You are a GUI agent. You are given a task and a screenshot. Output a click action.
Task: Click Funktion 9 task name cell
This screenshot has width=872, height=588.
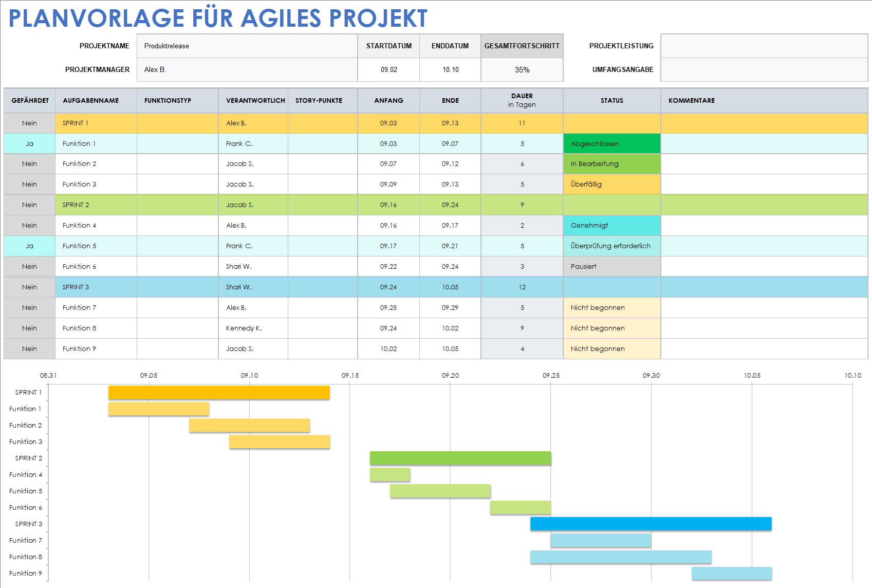point(96,348)
